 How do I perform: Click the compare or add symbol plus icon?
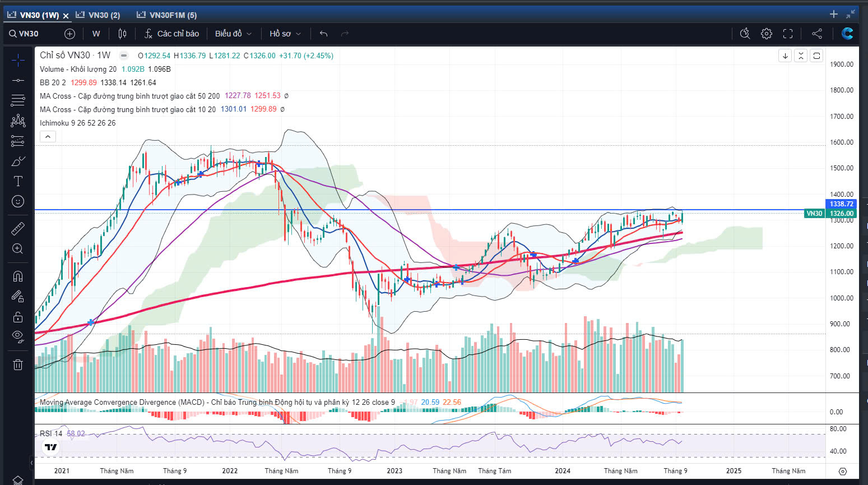pyautogui.click(x=69, y=34)
